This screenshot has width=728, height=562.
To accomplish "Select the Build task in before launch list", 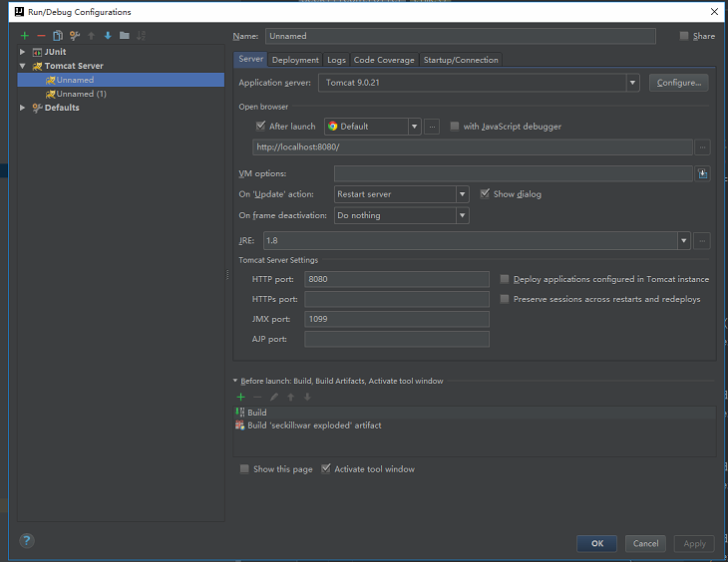I will (475, 413).
